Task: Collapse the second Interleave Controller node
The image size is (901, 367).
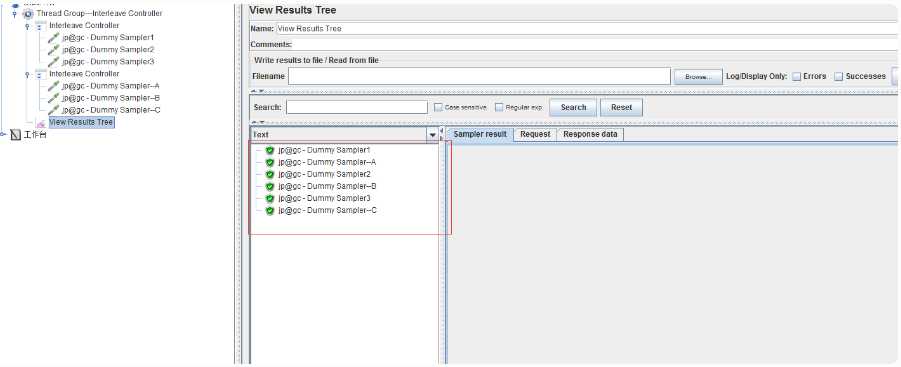Action: coord(27,74)
